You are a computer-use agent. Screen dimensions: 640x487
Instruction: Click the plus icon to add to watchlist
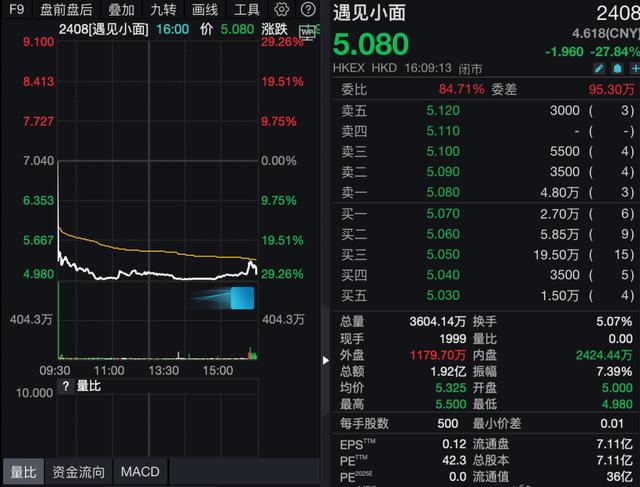pyautogui.click(x=634, y=69)
